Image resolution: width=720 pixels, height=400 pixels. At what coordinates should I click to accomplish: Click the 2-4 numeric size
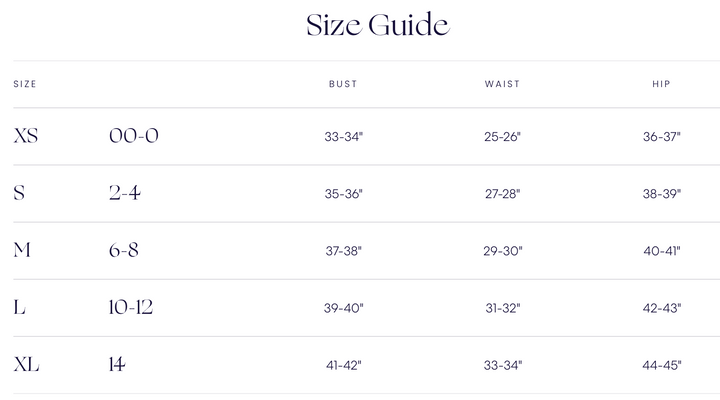click(x=124, y=193)
